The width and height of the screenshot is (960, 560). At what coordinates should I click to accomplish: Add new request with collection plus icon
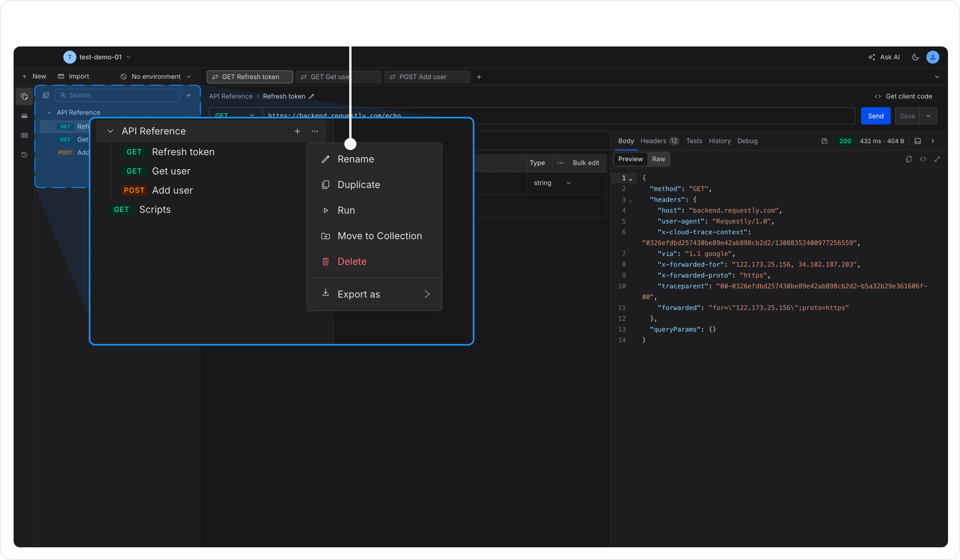(297, 131)
